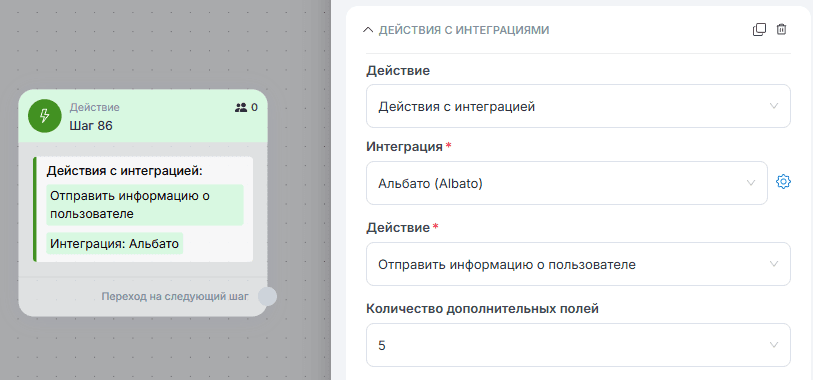Click the green lightning bolt step icon
The height and width of the screenshot is (380, 813).
[x=45, y=116]
